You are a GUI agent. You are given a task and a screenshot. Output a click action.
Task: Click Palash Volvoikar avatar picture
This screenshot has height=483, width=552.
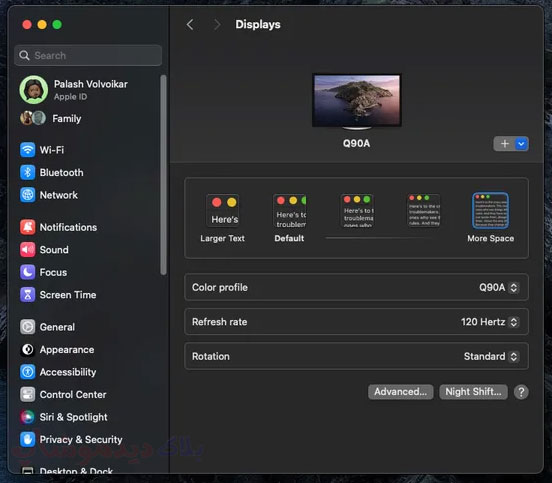(34, 90)
